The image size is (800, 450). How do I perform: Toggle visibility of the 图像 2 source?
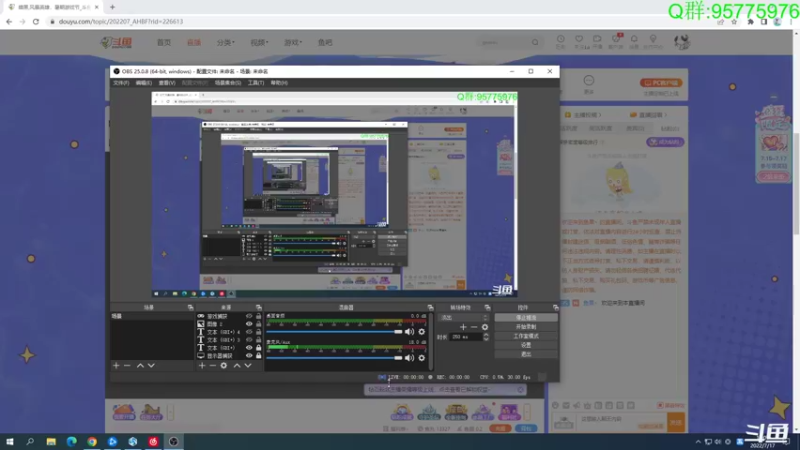249,324
